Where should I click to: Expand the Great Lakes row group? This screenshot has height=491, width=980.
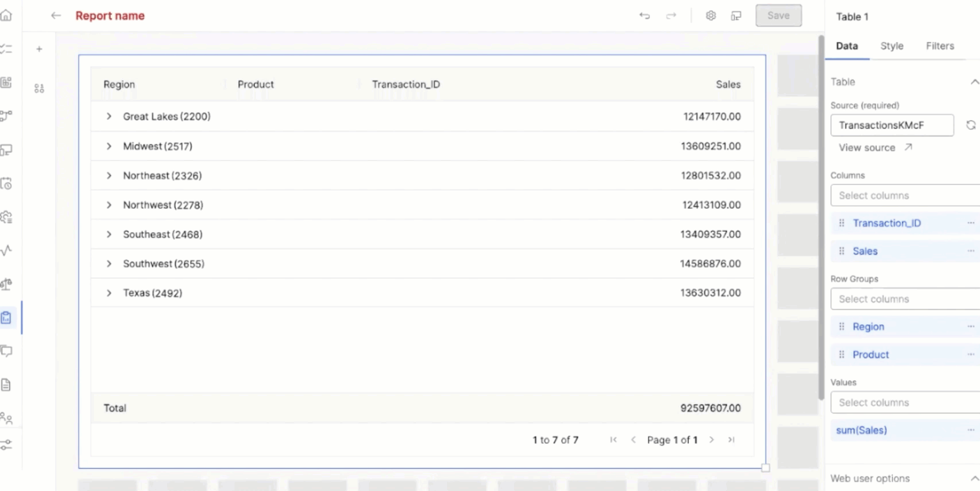[x=109, y=116]
